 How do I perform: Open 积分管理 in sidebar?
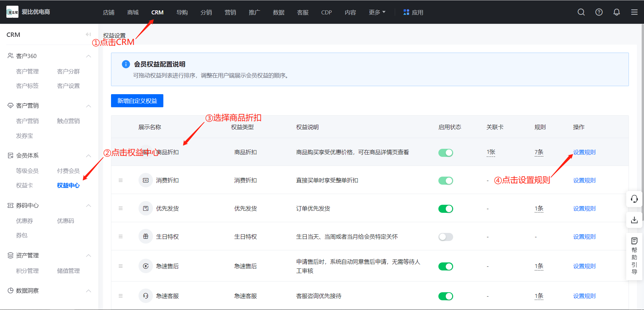tap(27, 271)
